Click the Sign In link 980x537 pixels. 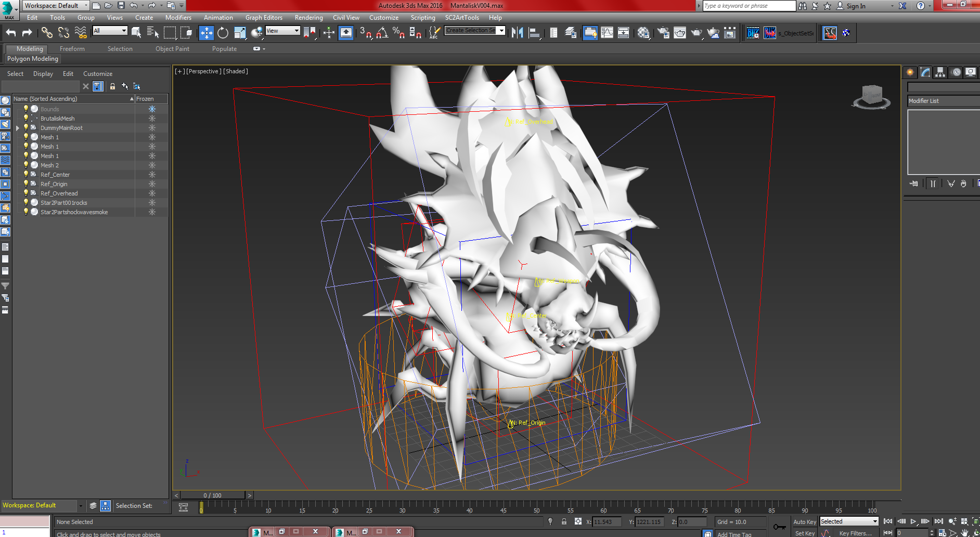(x=856, y=6)
